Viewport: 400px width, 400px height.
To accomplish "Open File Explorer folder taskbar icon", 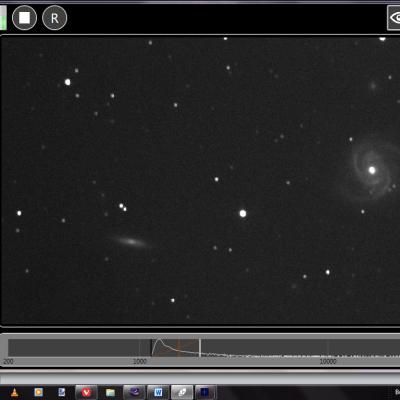I will pyautogui.click(x=110, y=392).
